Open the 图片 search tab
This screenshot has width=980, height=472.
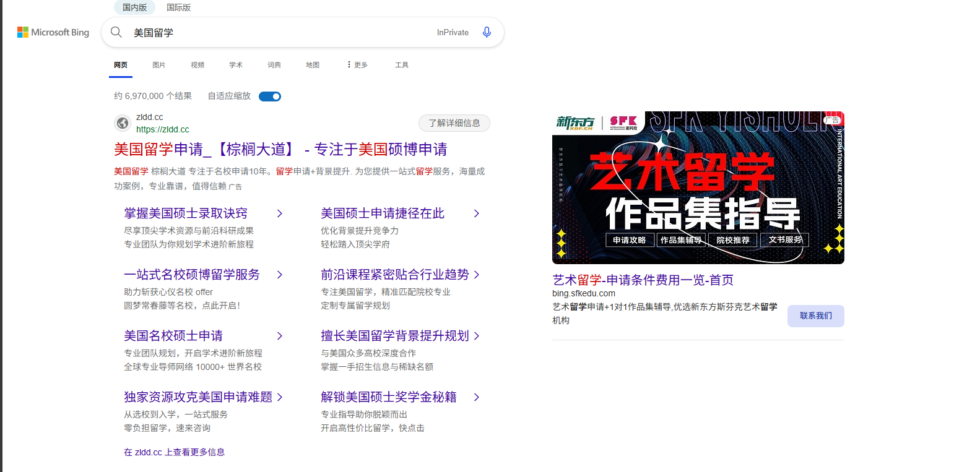(159, 65)
